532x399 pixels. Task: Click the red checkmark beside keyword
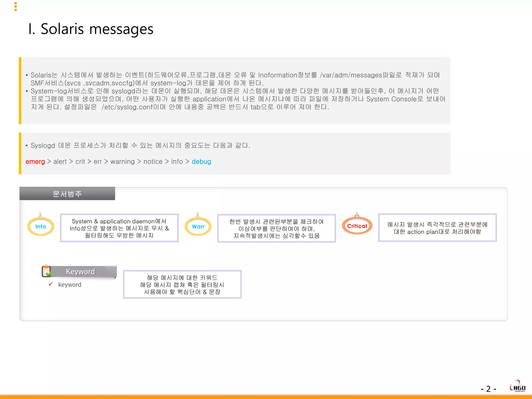[51, 284]
